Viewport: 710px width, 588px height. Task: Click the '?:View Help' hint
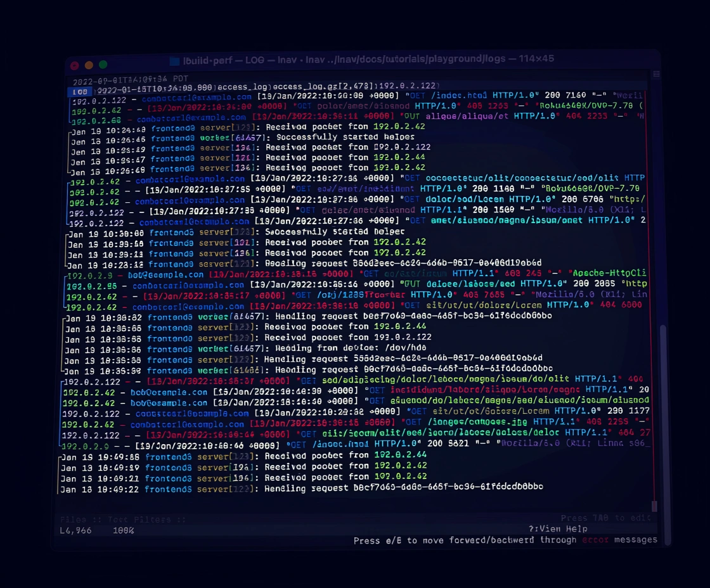[x=558, y=529]
